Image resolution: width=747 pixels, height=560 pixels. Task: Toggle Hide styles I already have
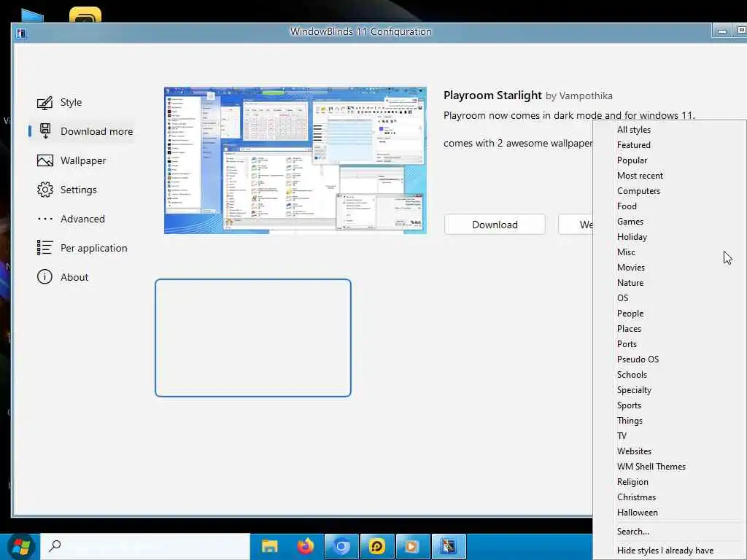coord(665,551)
